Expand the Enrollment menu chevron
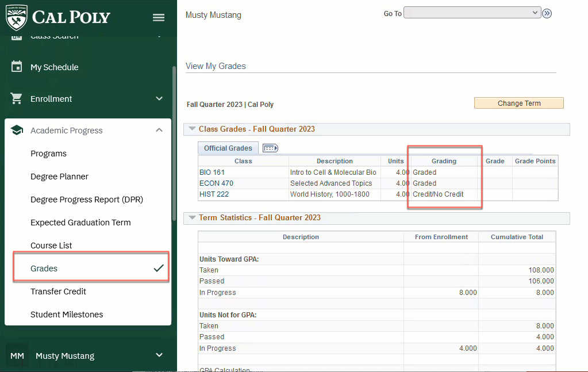This screenshot has width=588, height=372. tap(159, 98)
